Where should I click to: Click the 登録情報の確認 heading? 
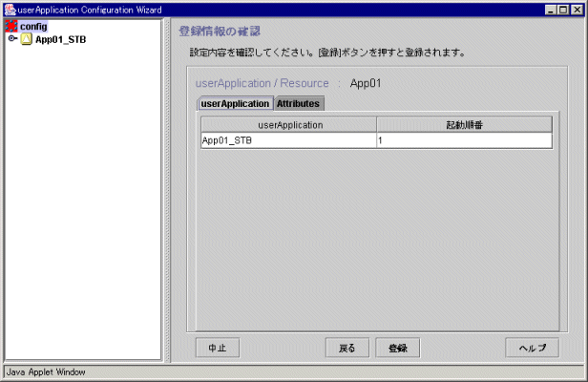pos(219,32)
